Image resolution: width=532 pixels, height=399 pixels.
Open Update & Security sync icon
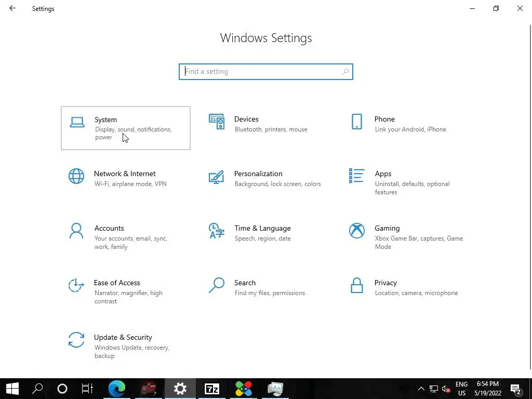pyautogui.click(x=76, y=340)
